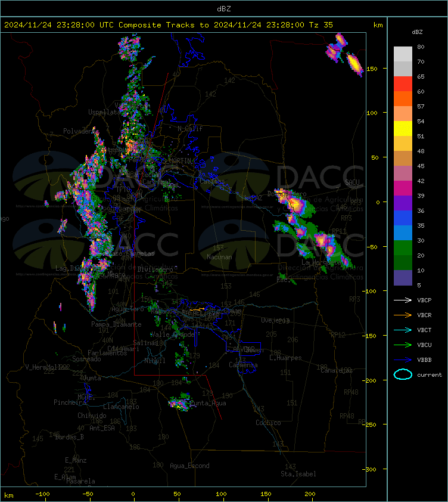Click the dBZ title at the top
This screenshot has height=502, width=448.
coord(223,8)
